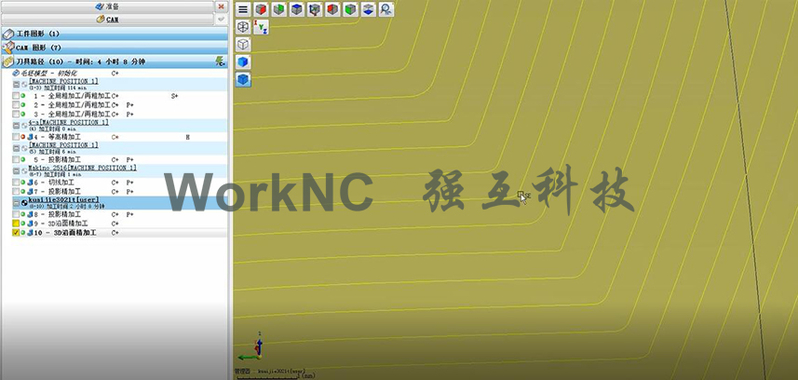Open the Makino 2516[MACHINE POSITION 1] link
This screenshot has width=798, height=380.
click(x=82, y=168)
